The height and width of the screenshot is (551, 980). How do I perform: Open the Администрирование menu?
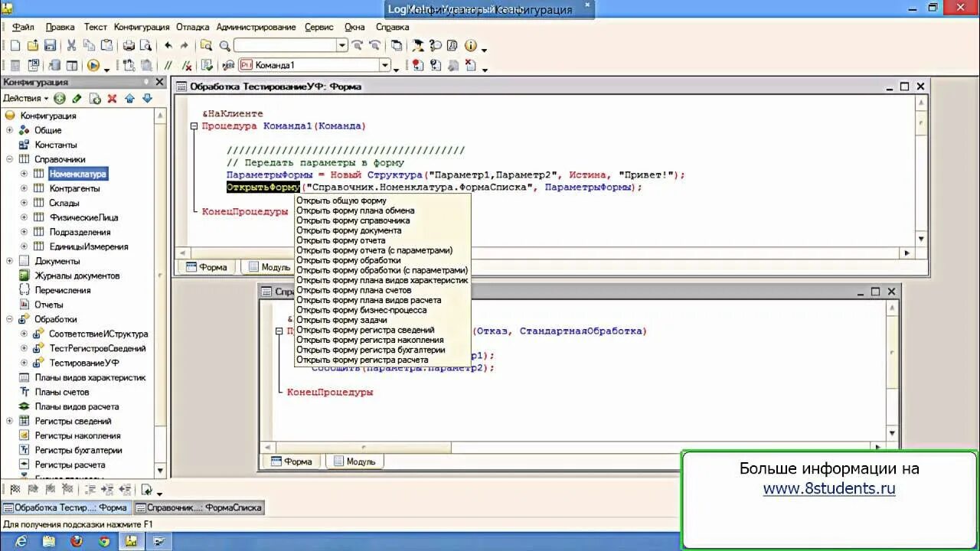click(x=256, y=27)
